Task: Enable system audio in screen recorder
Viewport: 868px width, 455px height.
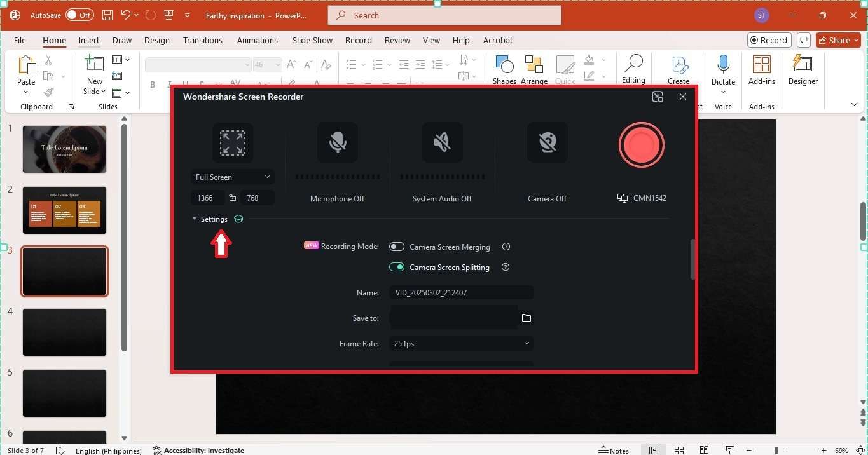Action: pos(442,143)
